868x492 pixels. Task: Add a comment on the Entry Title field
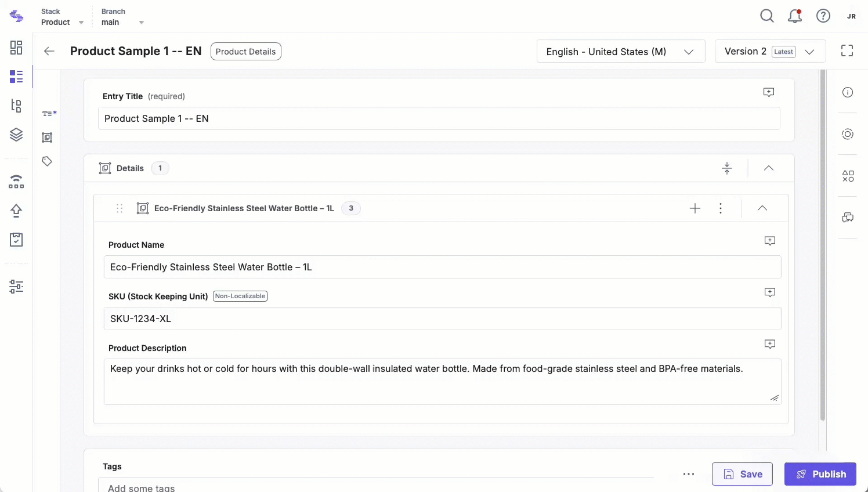[x=769, y=92]
